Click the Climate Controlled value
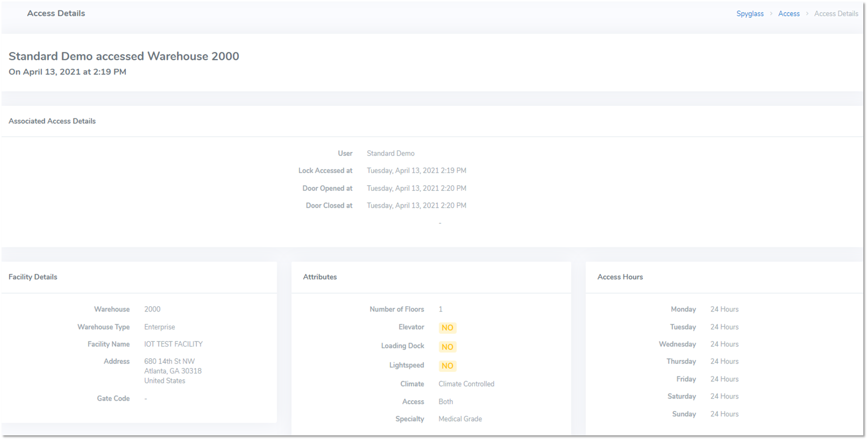868x440 pixels. [466, 384]
